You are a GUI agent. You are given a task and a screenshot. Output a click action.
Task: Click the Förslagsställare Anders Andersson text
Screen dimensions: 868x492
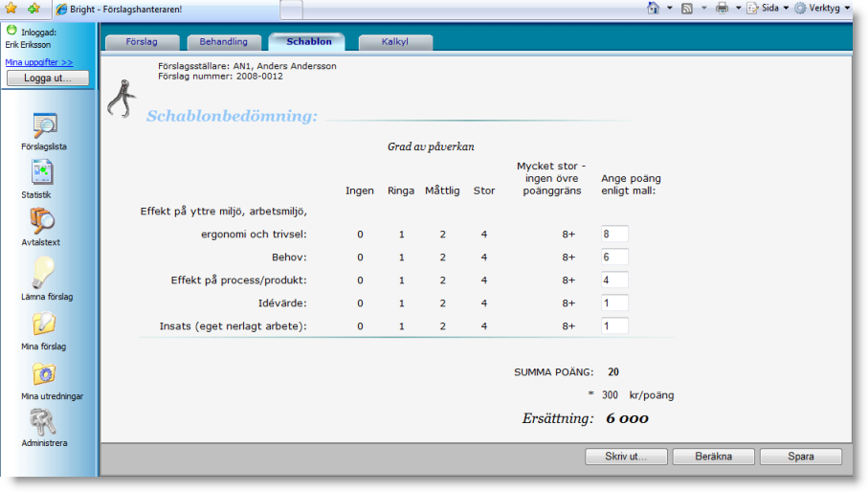(247, 66)
